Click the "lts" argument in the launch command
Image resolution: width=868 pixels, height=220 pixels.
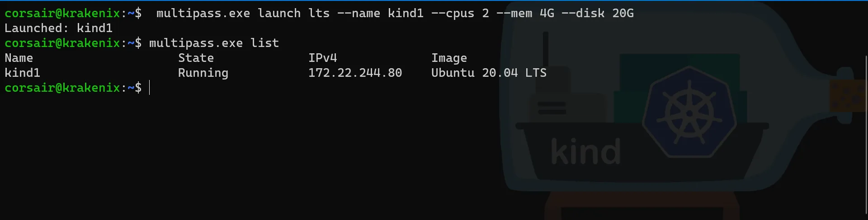pyautogui.click(x=319, y=13)
